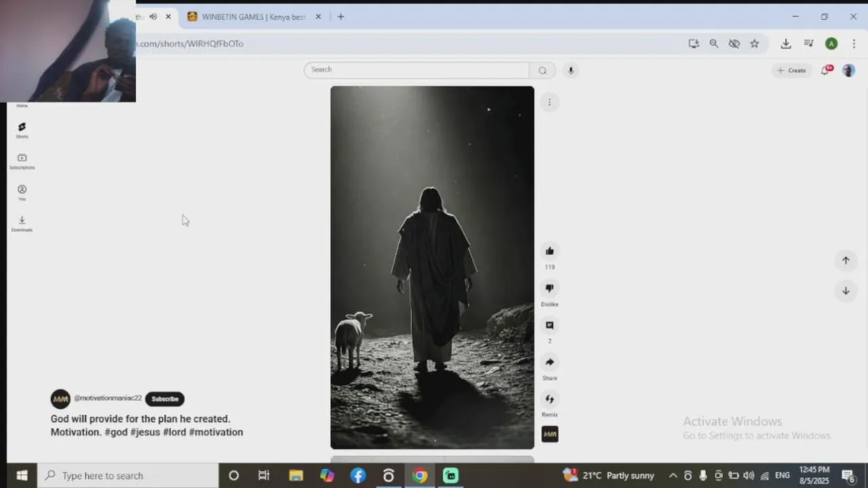Click the crossed-eye icon in address bar
Viewport: 868px width, 488px height.
click(x=734, y=43)
